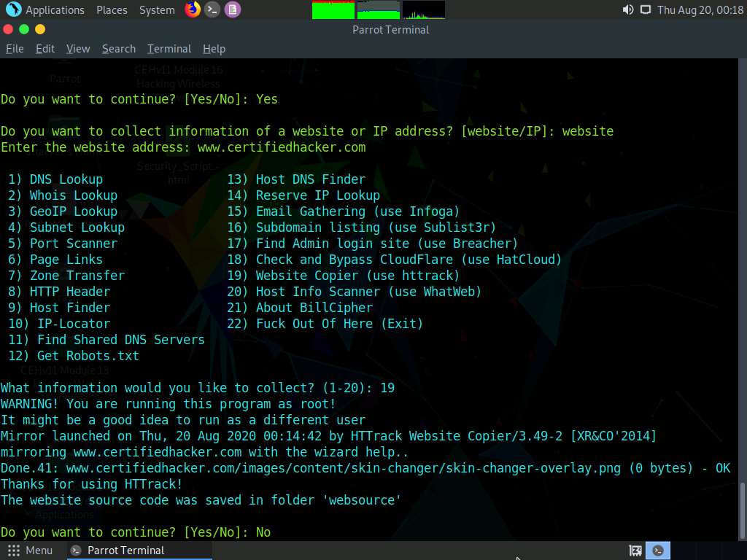747x560 pixels.
Task: Click the text '17) Find Admin login site'
Action: 318,244
